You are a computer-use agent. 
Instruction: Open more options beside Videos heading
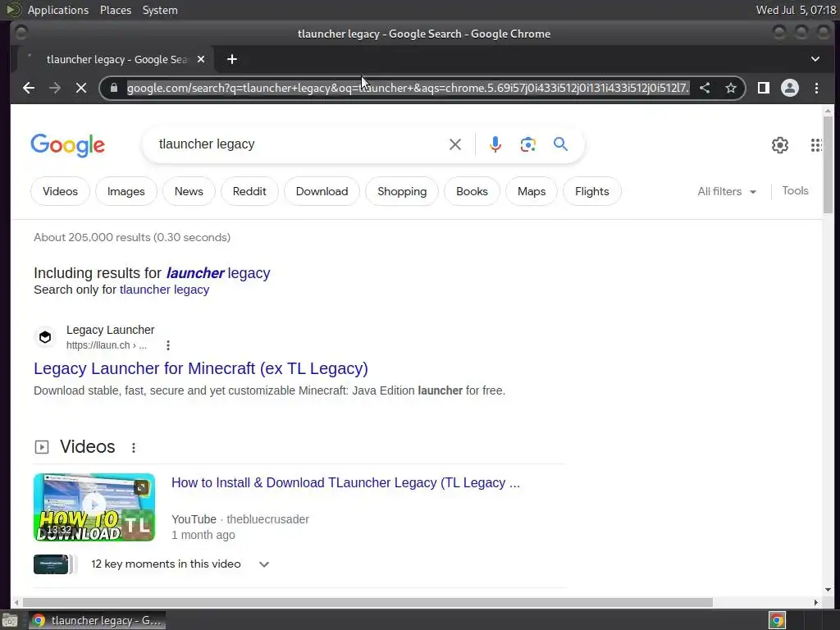(x=134, y=447)
